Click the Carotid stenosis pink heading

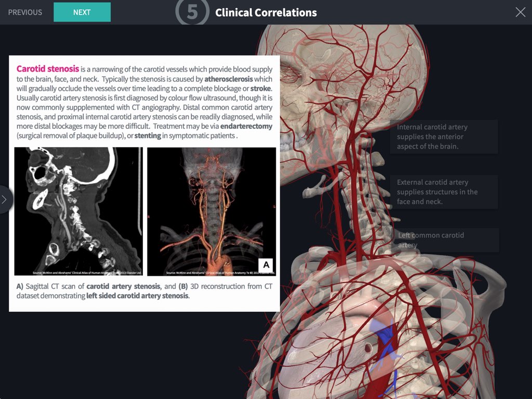coord(48,69)
